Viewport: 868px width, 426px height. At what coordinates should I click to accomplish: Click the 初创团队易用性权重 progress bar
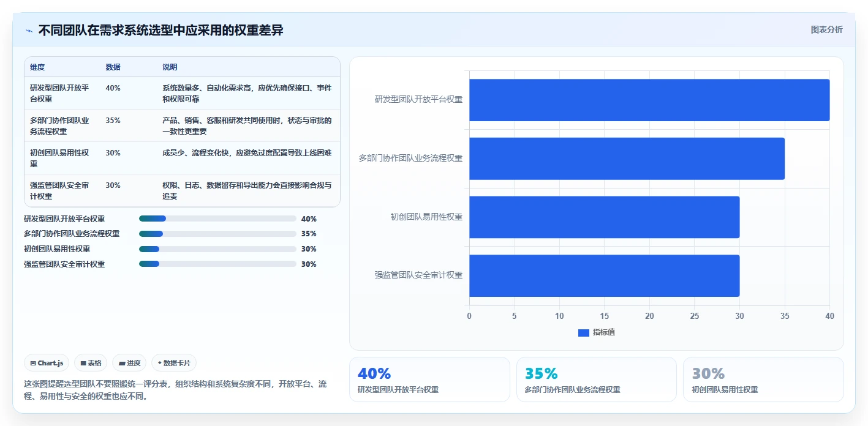pyautogui.click(x=217, y=249)
